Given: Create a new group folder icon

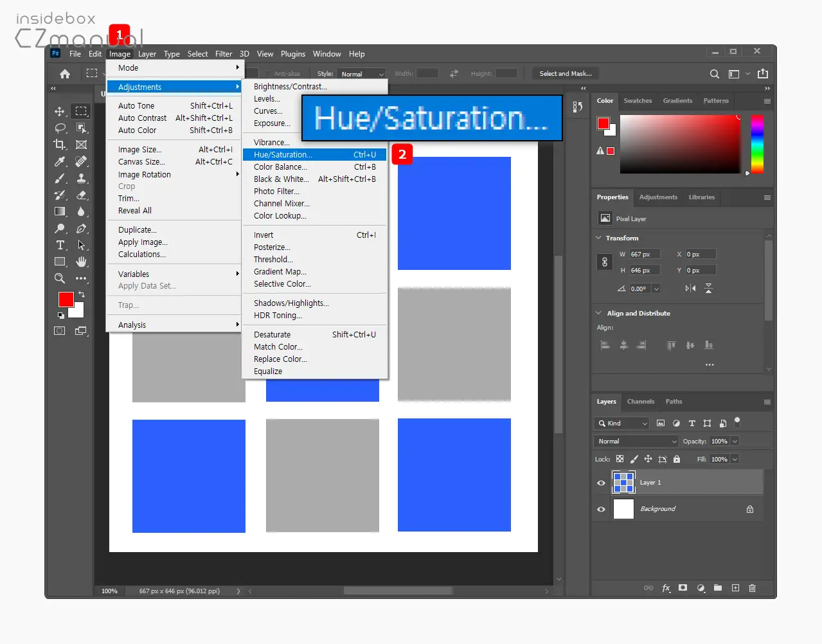Looking at the screenshot, I should 718,588.
